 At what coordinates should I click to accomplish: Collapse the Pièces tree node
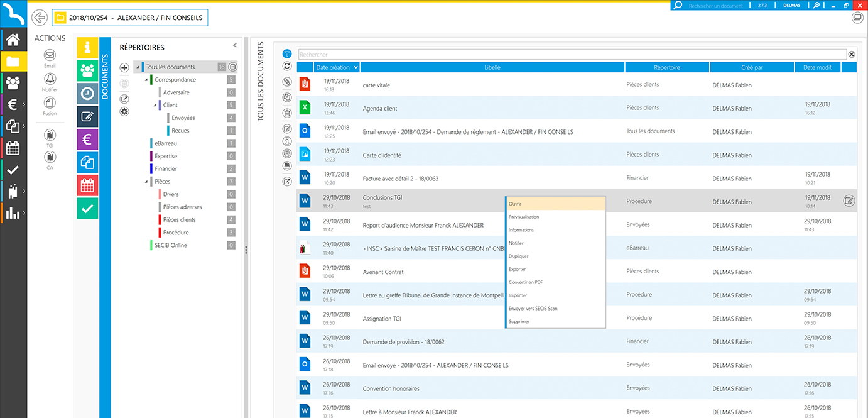click(146, 182)
